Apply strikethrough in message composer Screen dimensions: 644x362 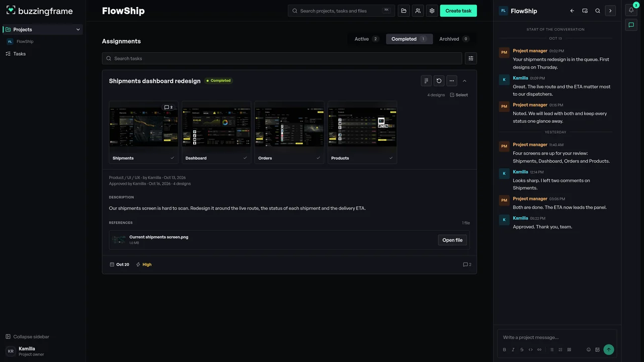pos(522,349)
